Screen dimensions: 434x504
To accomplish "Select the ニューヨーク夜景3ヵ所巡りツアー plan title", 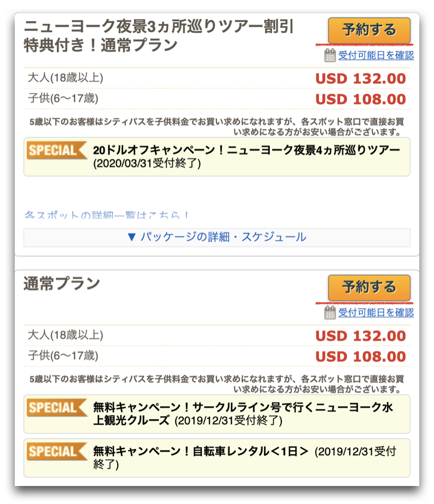I will click(159, 35).
